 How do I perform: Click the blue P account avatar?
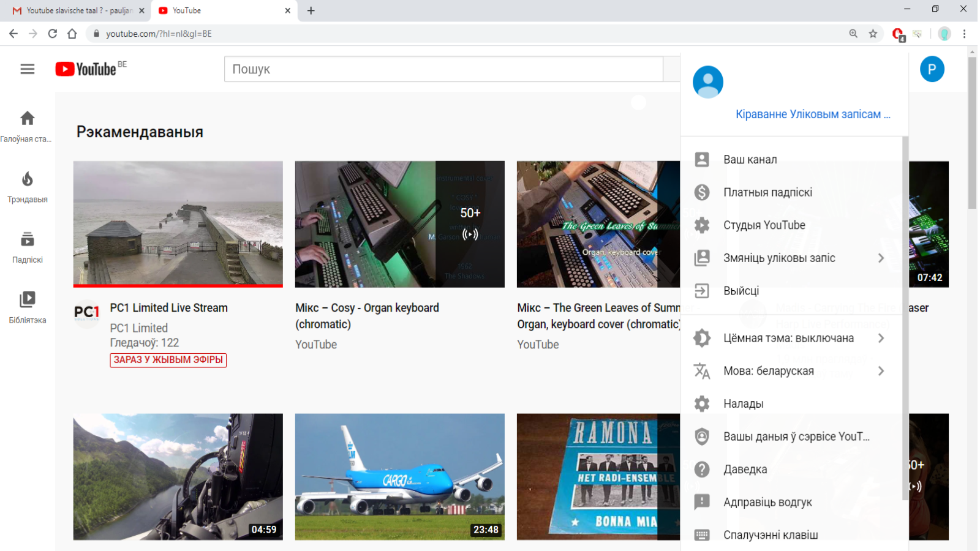click(932, 69)
